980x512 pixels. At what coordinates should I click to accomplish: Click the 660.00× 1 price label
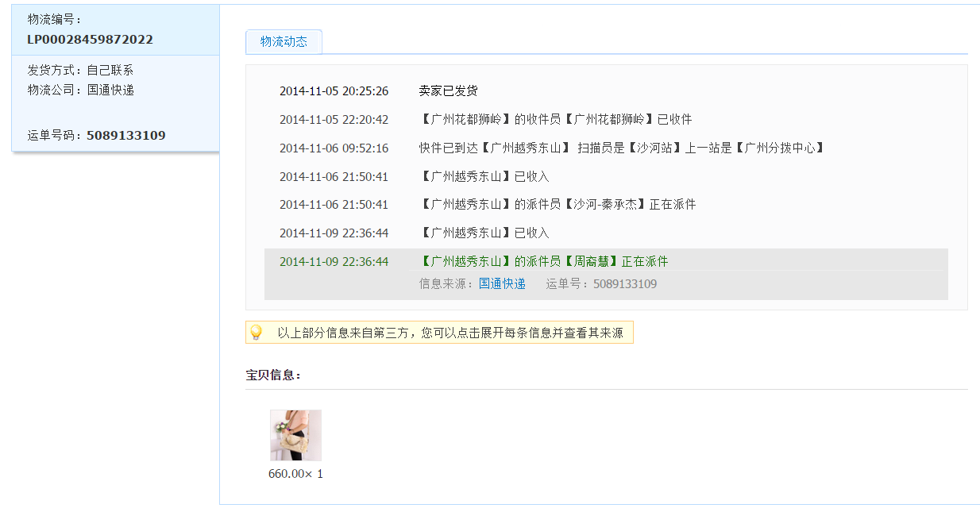point(295,474)
